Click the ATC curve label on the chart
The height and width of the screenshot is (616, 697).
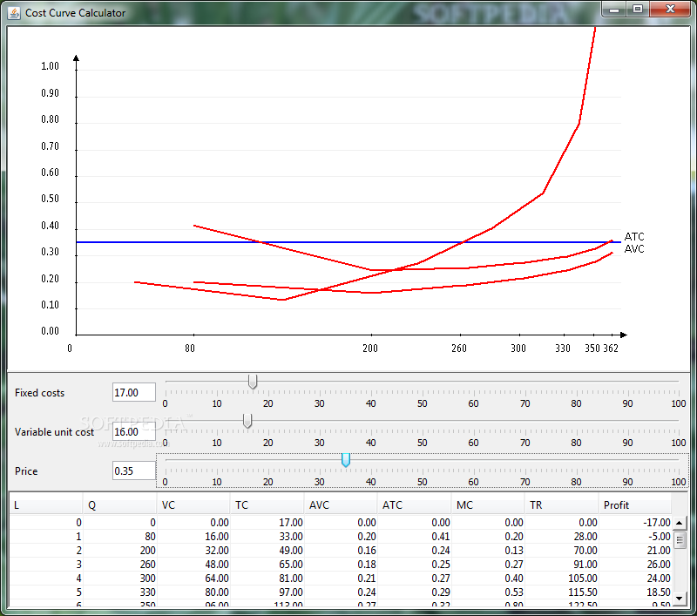(634, 236)
